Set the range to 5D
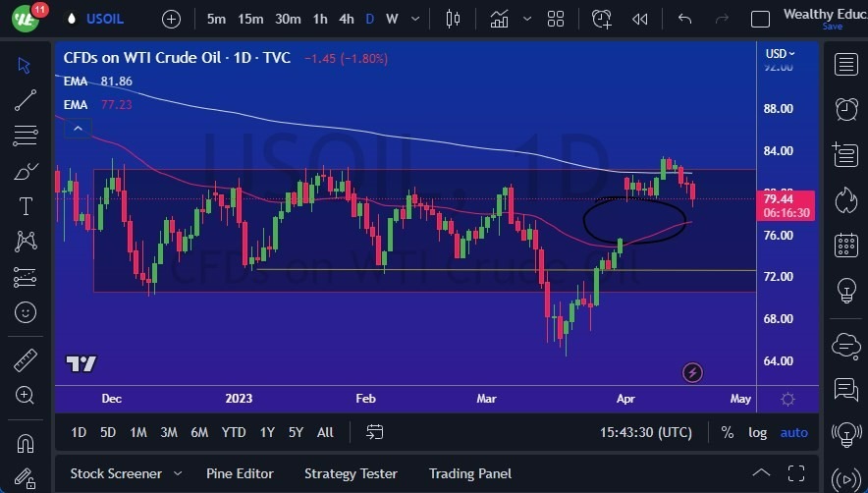 [108, 432]
